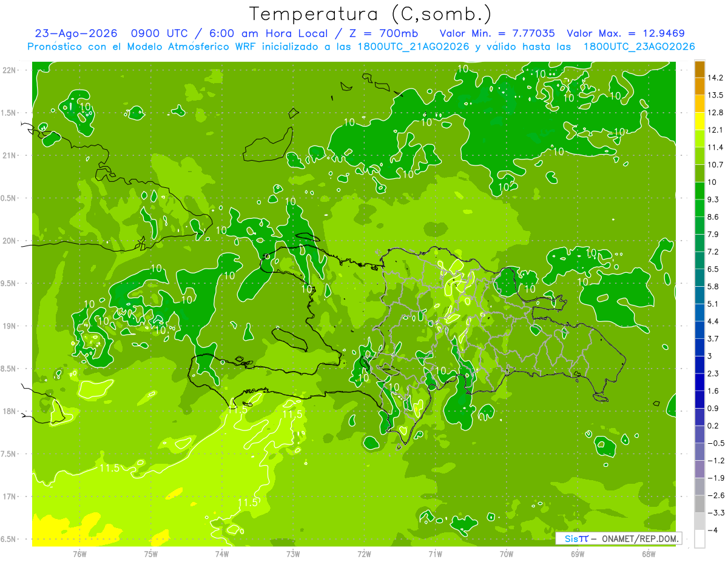
Task: Click the blue legend swatch between 3.7 and 4.4
Action: (x=699, y=330)
